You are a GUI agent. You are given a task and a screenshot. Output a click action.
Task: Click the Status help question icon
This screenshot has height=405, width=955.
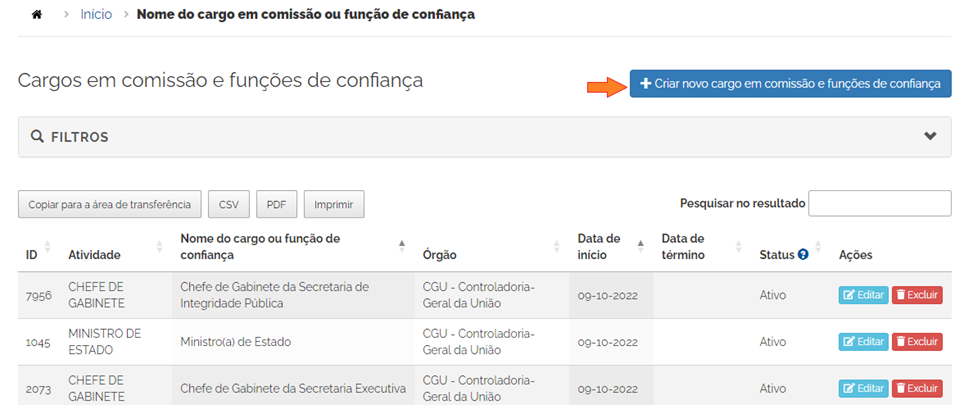pos(802,255)
